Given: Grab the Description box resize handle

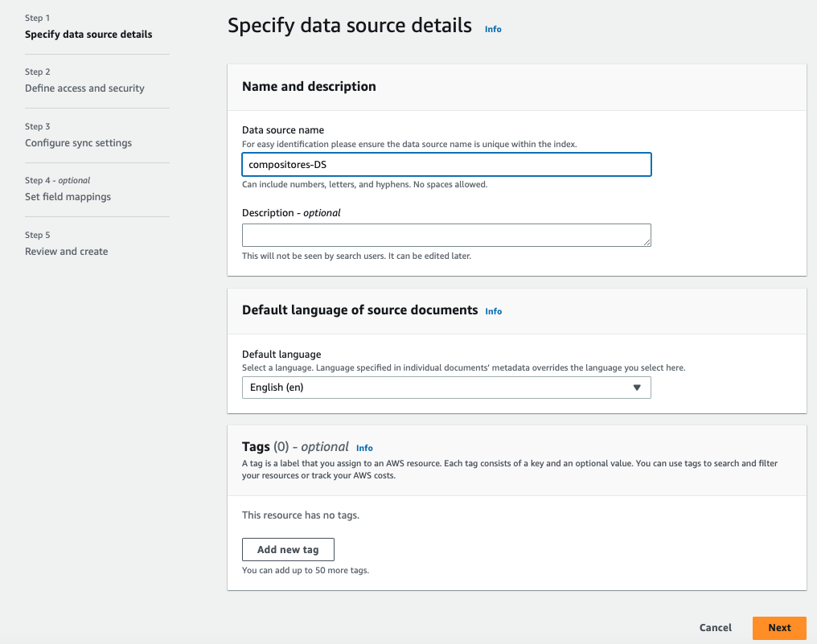Looking at the screenshot, I should [647, 242].
